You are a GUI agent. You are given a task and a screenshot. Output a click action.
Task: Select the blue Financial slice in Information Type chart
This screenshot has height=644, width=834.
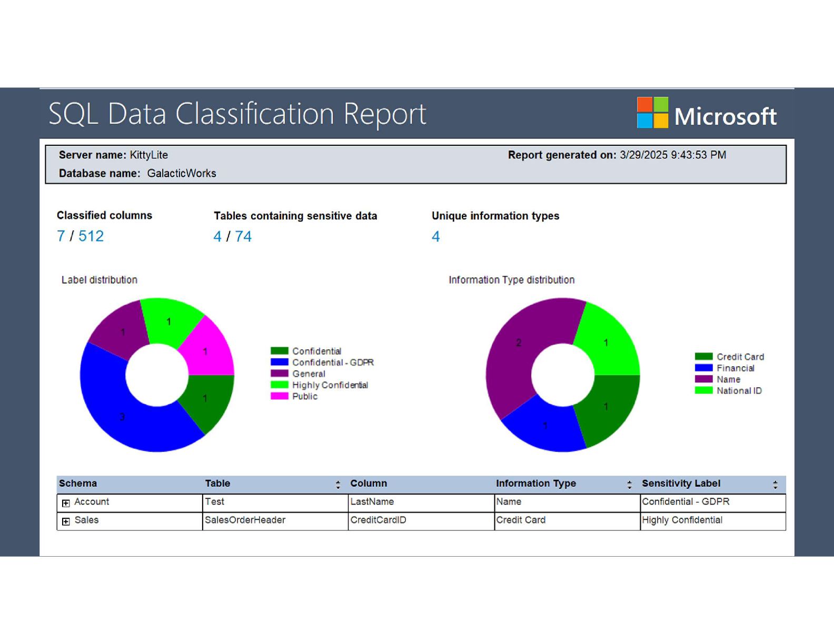pos(545,425)
